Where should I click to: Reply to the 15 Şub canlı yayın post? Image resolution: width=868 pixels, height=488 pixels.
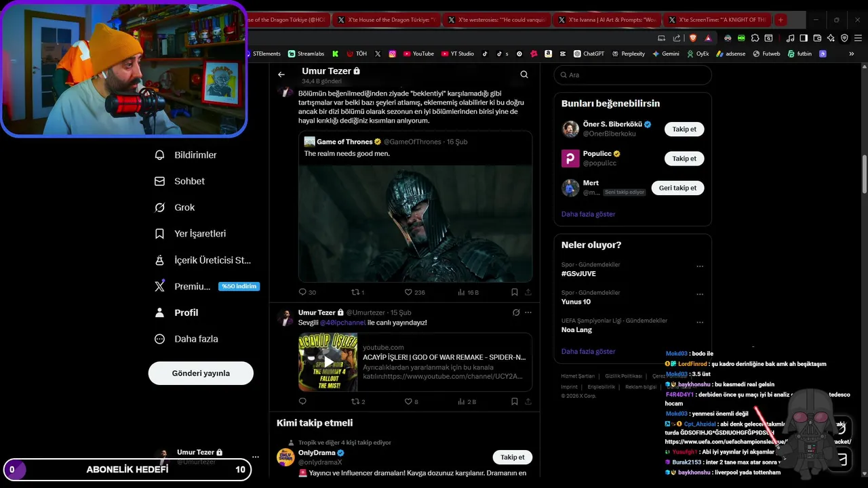303,402
